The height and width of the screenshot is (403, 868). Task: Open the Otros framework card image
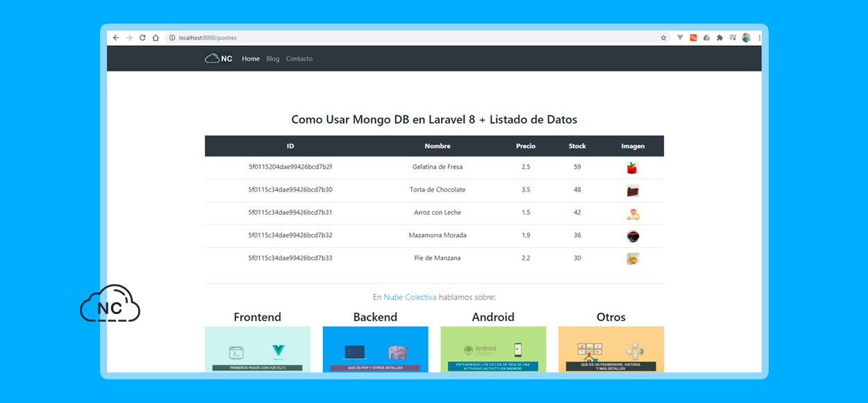point(611,349)
